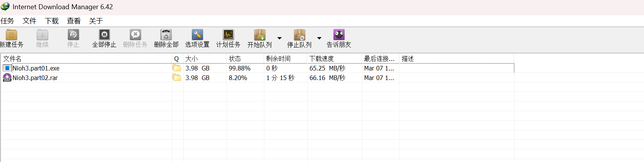The image size is (644, 162).
Task: Sort by the 最后连接... column header
Action: pyautogui.click(x=381, y=59)
